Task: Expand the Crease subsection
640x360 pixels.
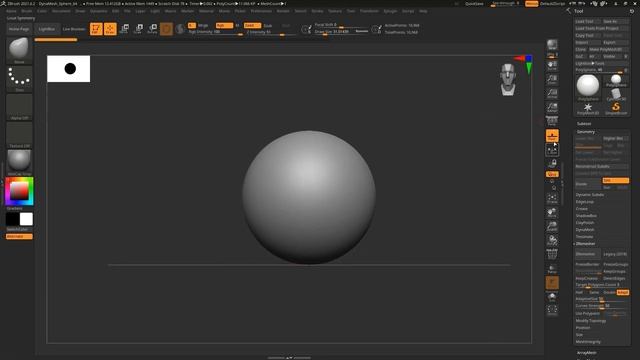Action: pyautogui.click(x=582, y=209)
